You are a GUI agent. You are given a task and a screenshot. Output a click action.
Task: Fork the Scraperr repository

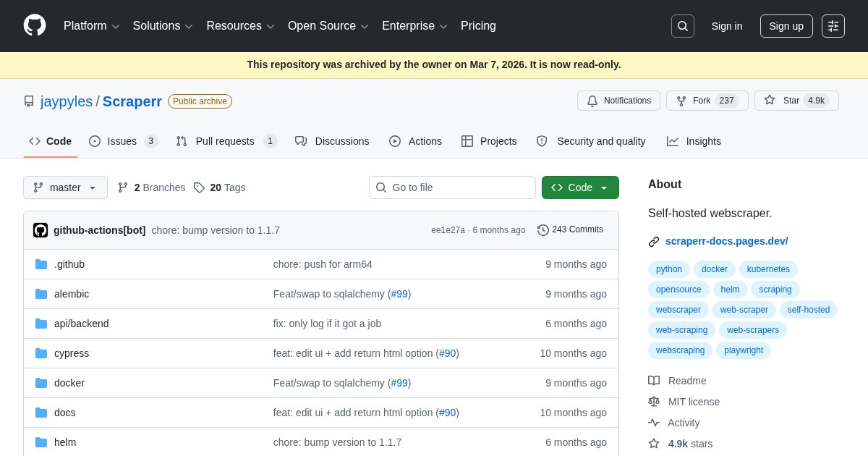[x=707, y=101]
